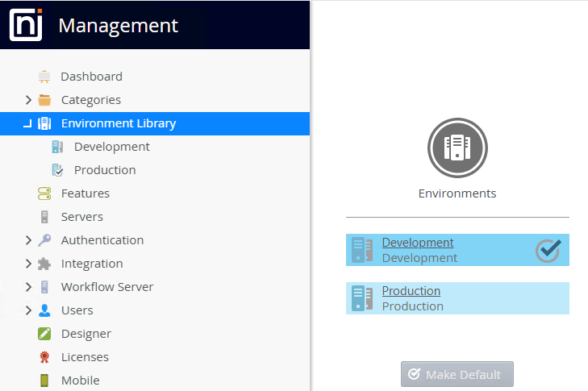Open the Development environment link
This screenshot has width=588, height=391.
click(417, 243)
